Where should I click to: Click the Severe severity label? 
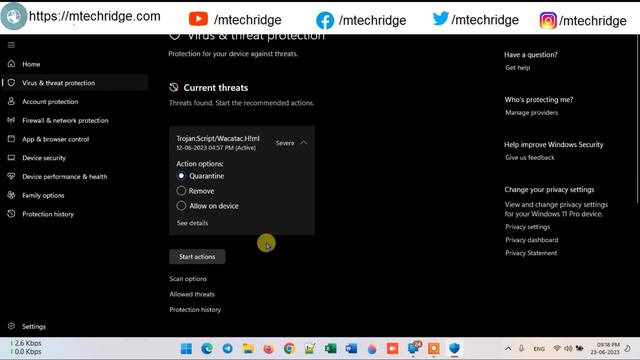(x=285, y=143)
